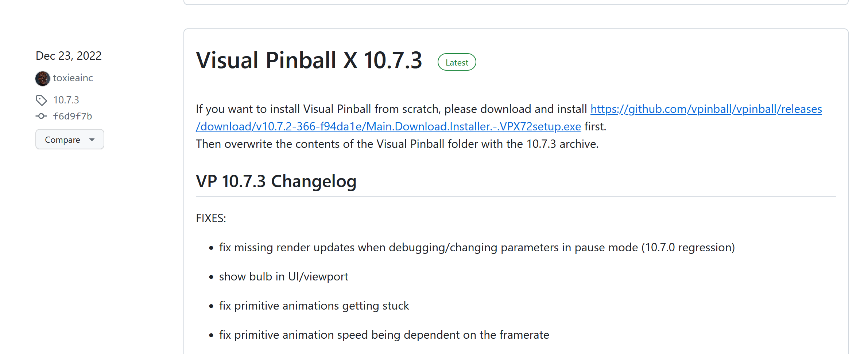The width and height of the screenshot is (868, 354).
Task: Click the anchor beside Visual Pinball X 10.7.3
Action: 190,60
